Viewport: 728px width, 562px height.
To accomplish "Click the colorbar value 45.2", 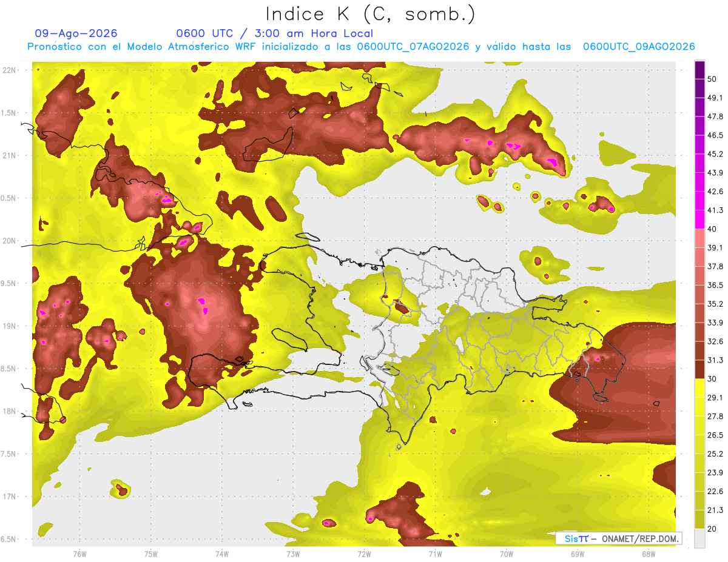I will [715, 154].
